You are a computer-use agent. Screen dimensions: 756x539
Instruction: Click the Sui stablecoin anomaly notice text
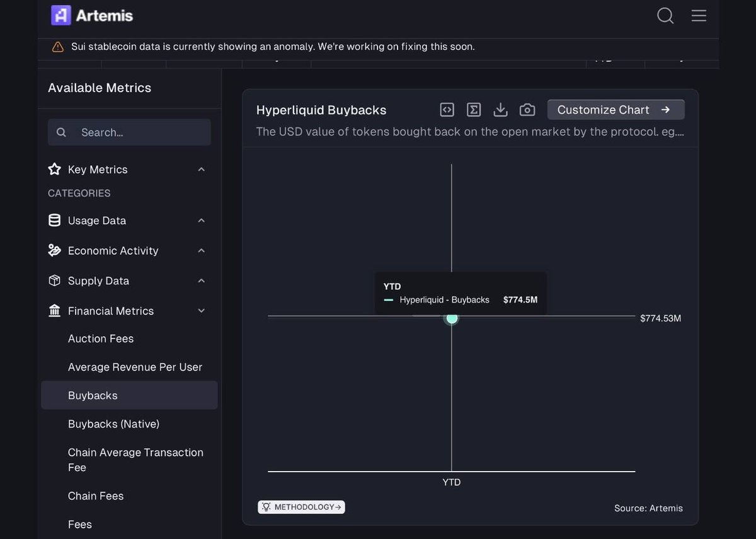tap(273, 47)
